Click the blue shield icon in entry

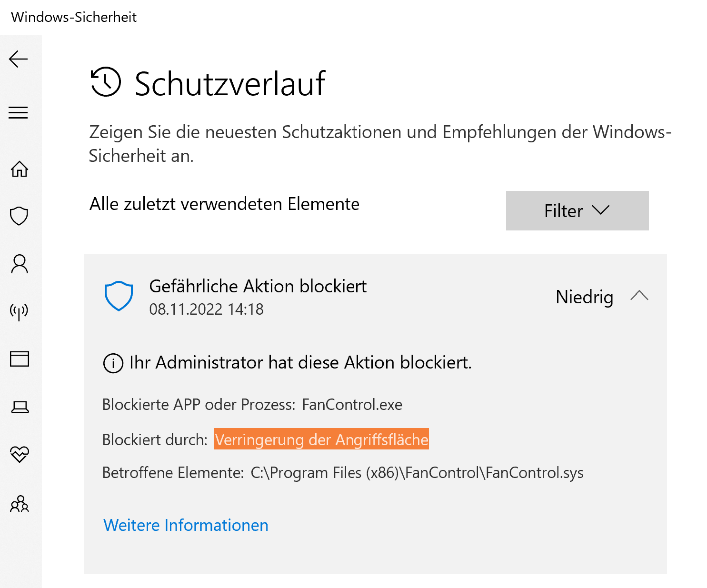click(119, 296)
